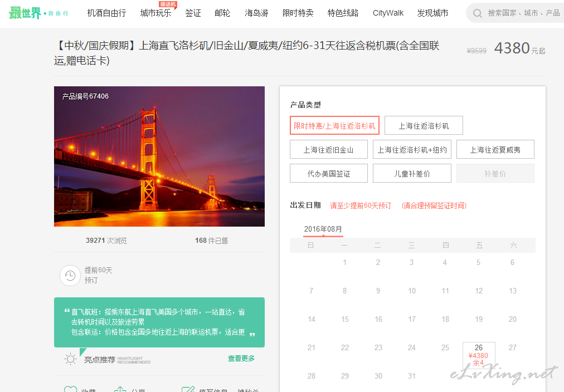Click the 4380 元起 price text
The height and width of the screenshot is (392, 564).
(519, 48)
